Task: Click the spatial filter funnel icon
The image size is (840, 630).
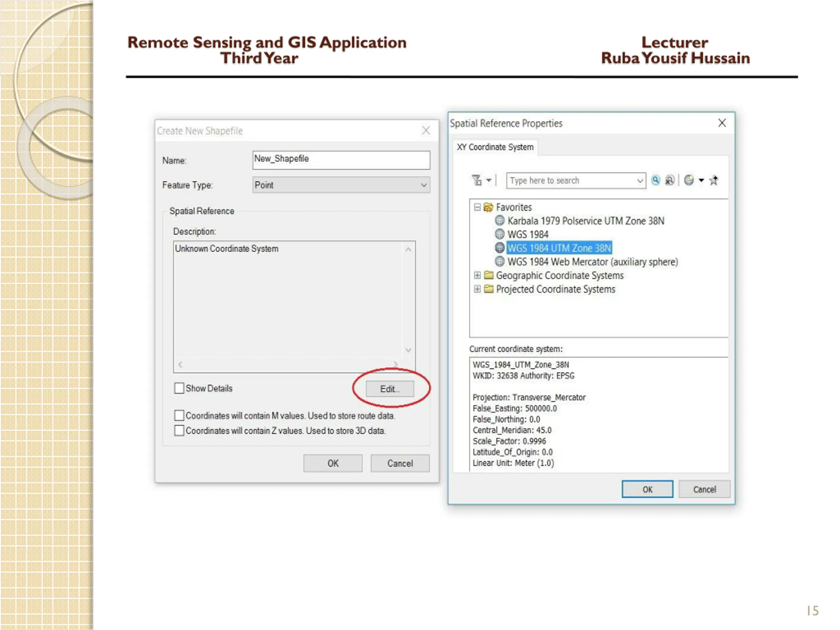Action: click(x=476, y=180)
